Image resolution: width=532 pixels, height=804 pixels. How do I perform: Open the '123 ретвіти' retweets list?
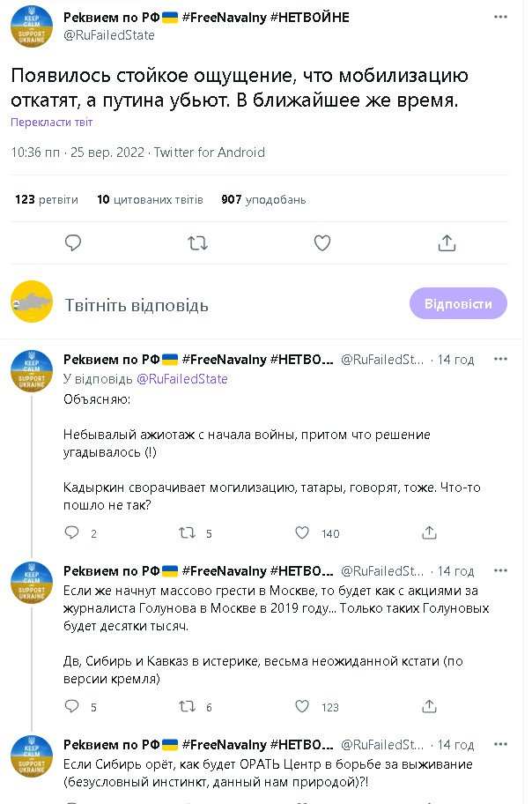pyautogui.click(x=48, y=200)
